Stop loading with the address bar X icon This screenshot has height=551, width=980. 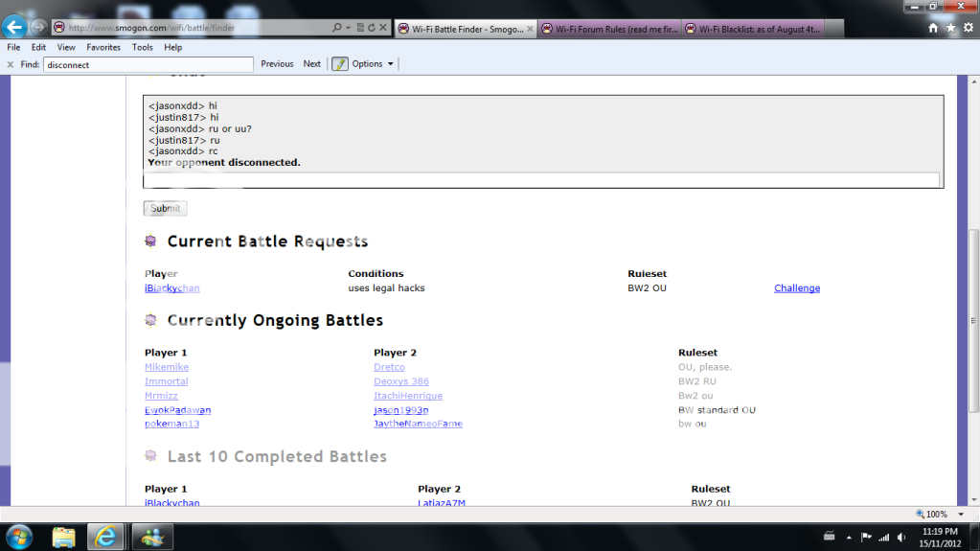(383, 28)
